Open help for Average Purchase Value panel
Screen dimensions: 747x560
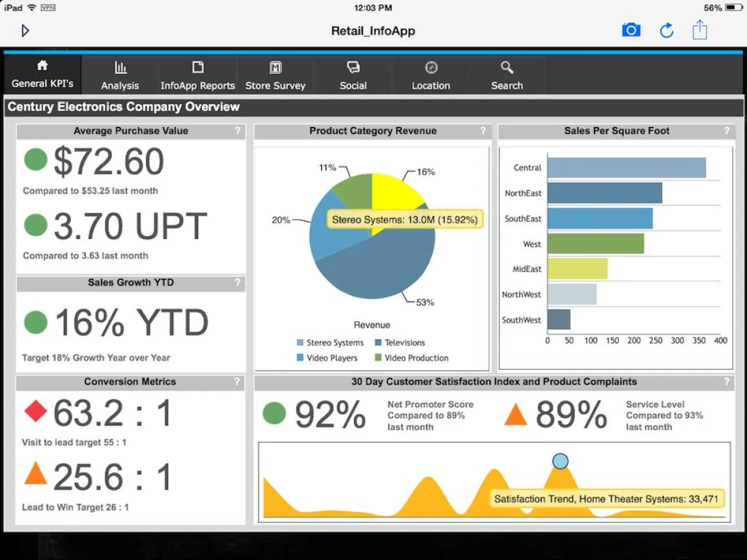coord(237,131)
